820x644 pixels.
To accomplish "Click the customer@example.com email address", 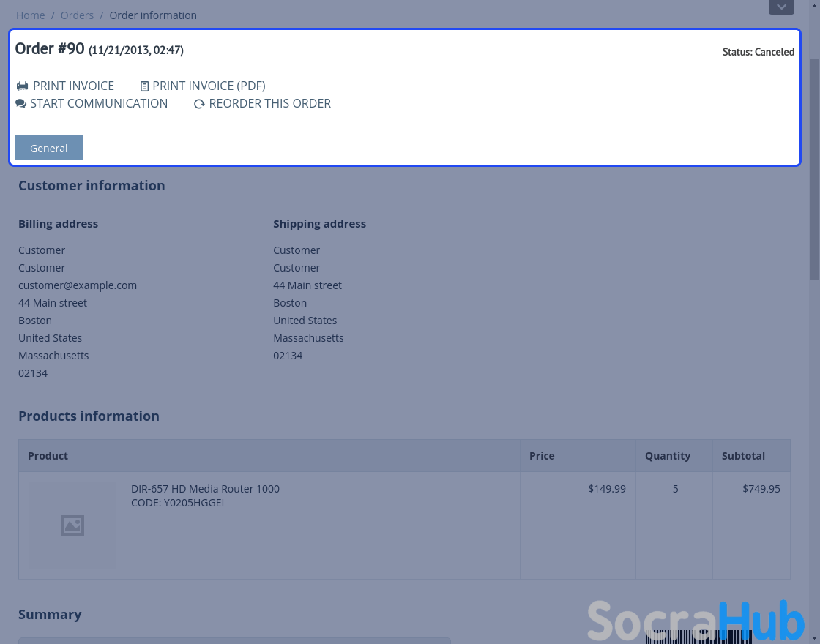I will (78, 285).
